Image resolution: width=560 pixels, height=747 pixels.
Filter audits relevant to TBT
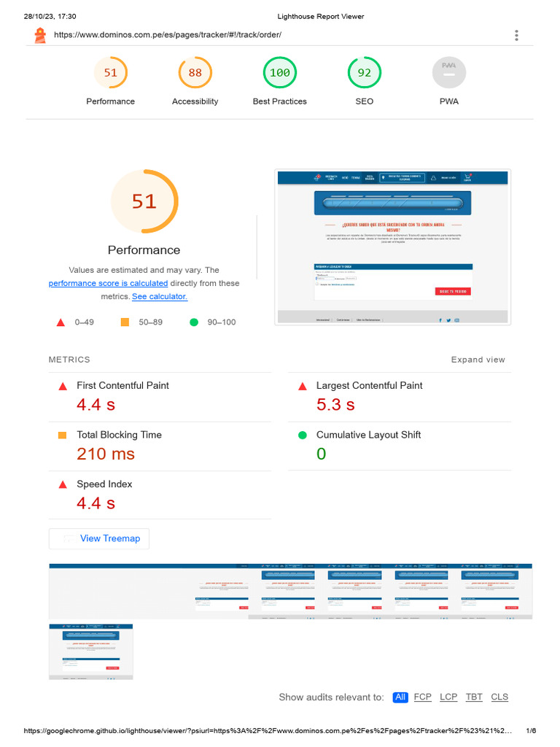(474, 697)
